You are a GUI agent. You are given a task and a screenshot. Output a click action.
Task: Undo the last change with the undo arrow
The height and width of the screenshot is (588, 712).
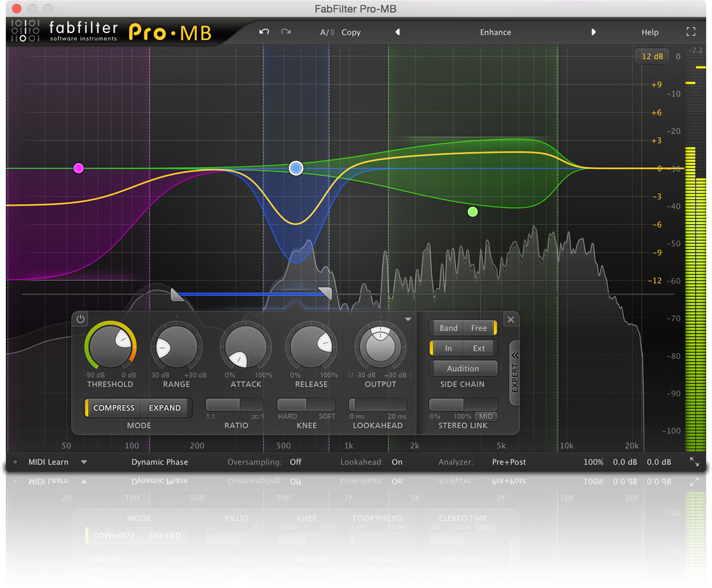pos(266,32)
